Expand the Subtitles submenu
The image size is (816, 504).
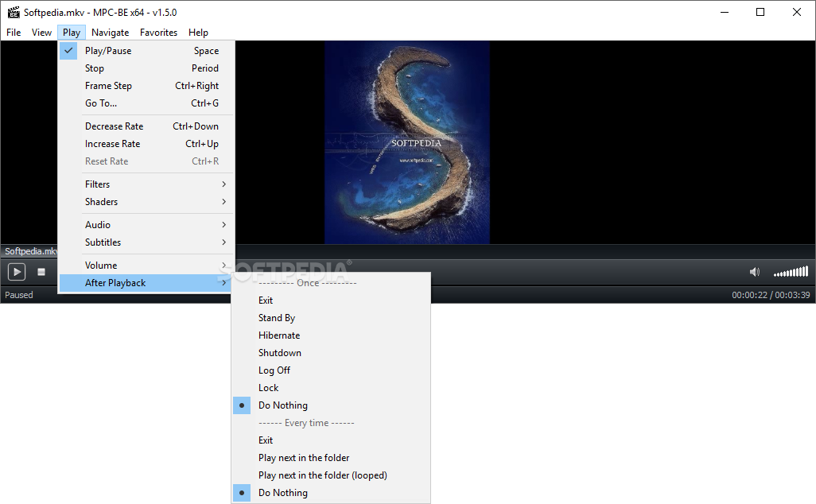click(147, 242)
